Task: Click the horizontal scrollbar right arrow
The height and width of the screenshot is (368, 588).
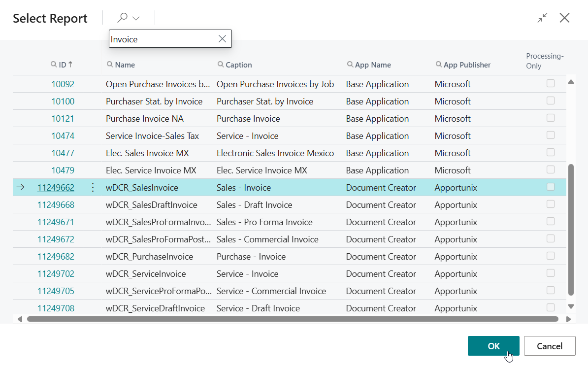Action: coord(568,319)
